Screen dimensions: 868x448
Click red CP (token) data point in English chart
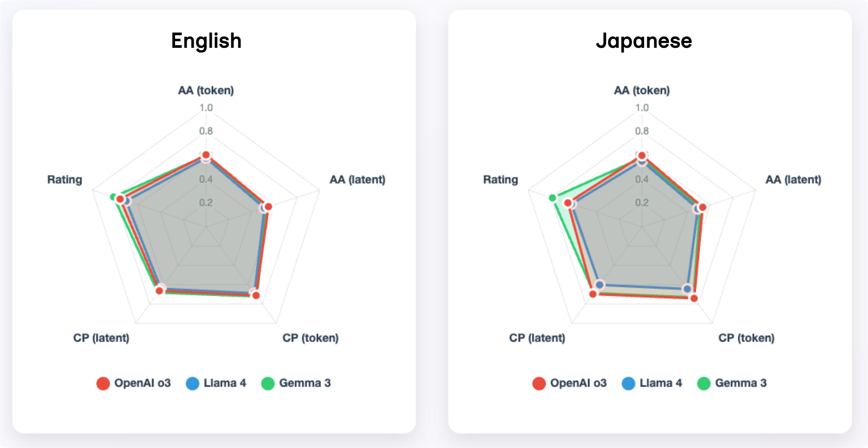256,296
